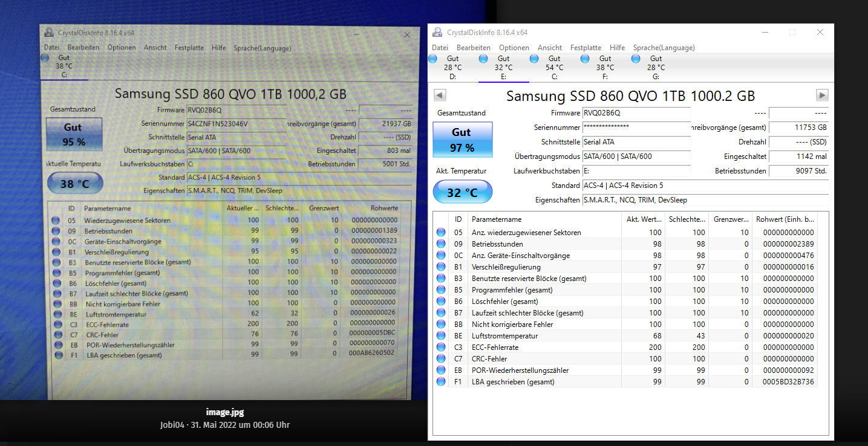Click 38 °C temperature in left window
This screenshot has width=868, height=446.
(74, 183)
